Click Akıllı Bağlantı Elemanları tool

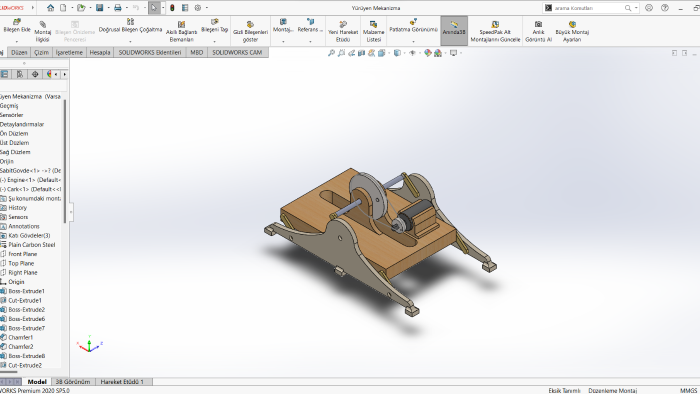(x=181, y=31)
